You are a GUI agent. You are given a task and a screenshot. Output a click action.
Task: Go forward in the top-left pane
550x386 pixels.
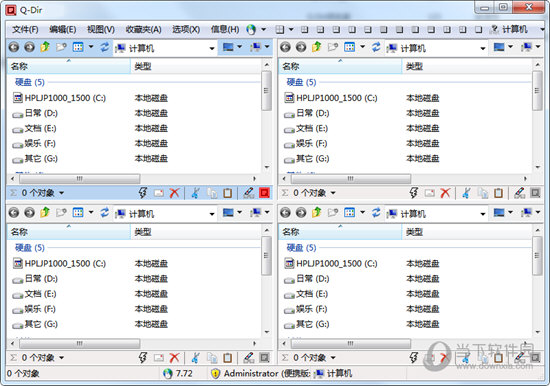pos(29,47)
